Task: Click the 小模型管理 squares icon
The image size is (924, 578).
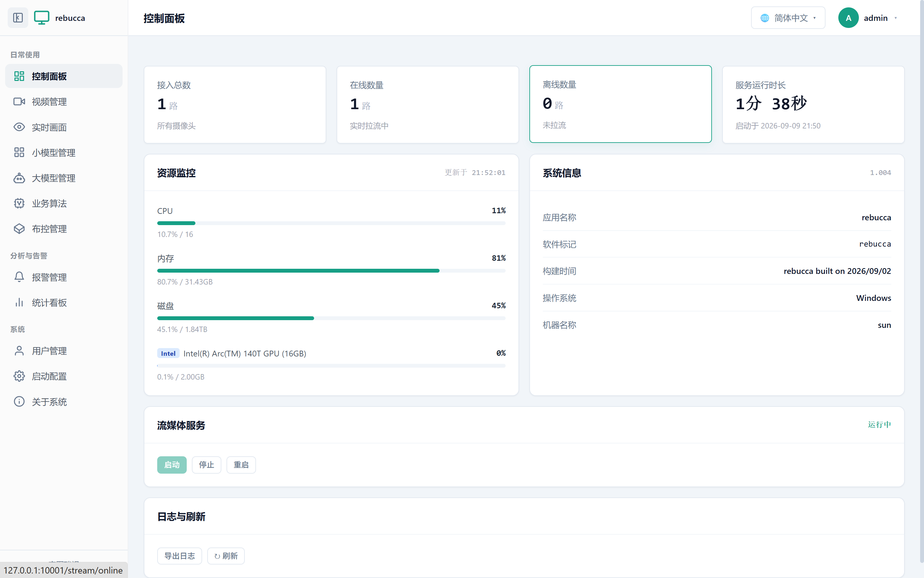Action: coord(19,152)
